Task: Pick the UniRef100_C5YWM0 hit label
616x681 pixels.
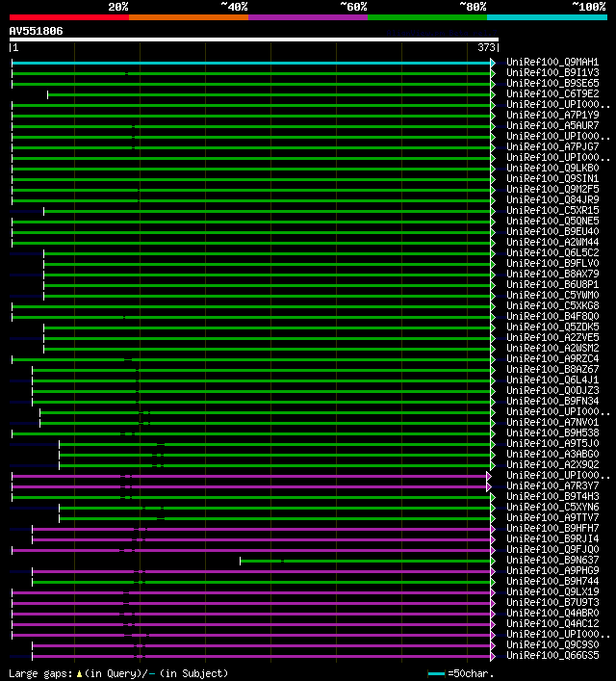Action: pos(552,296)
